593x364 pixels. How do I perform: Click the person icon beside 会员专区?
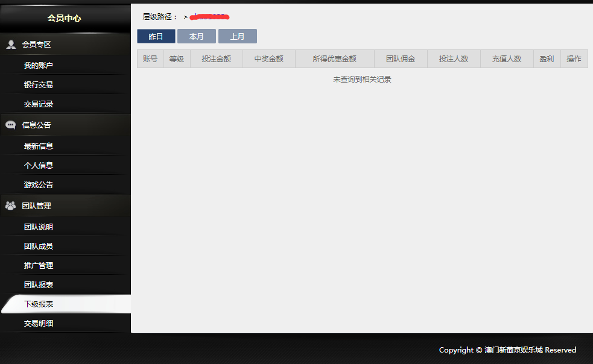(10, 44)
